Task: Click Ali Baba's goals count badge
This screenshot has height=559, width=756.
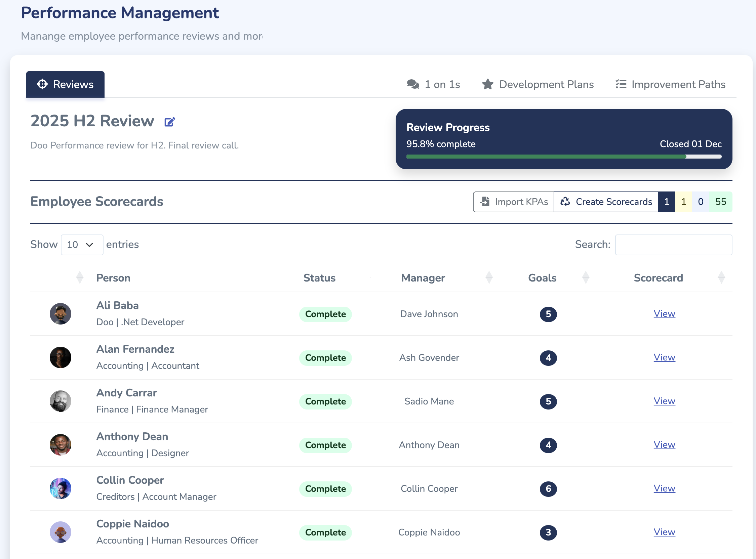Action: (548, 314)
